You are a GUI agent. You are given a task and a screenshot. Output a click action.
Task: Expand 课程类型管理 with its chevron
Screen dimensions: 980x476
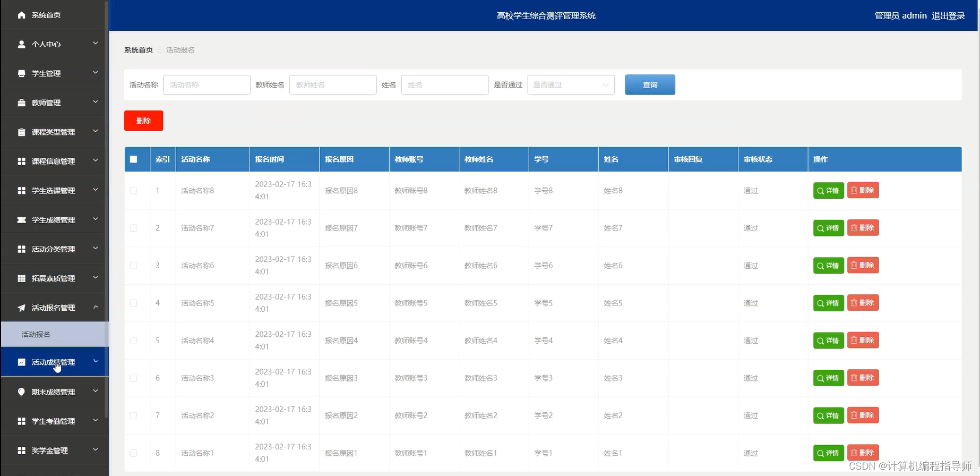click(x=96, y=131)
